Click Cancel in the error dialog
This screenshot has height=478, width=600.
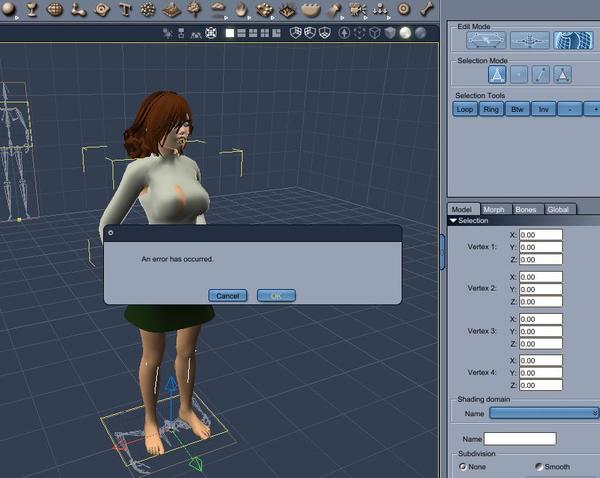[x=228, y=296]
